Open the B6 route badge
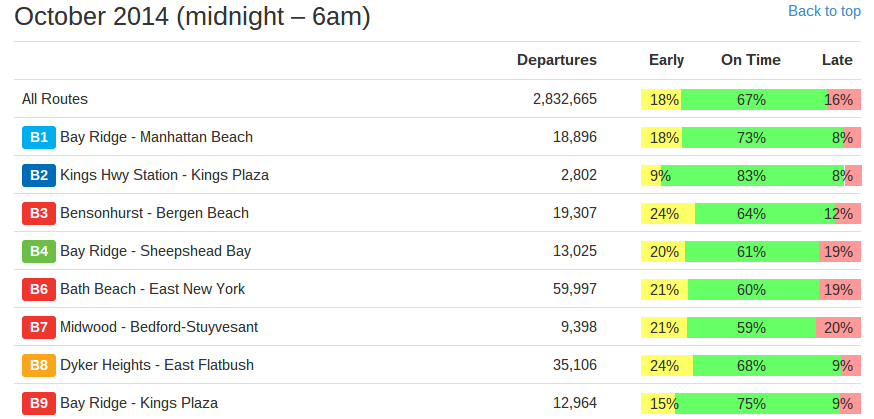874x419 pixels. click(39, 289)
